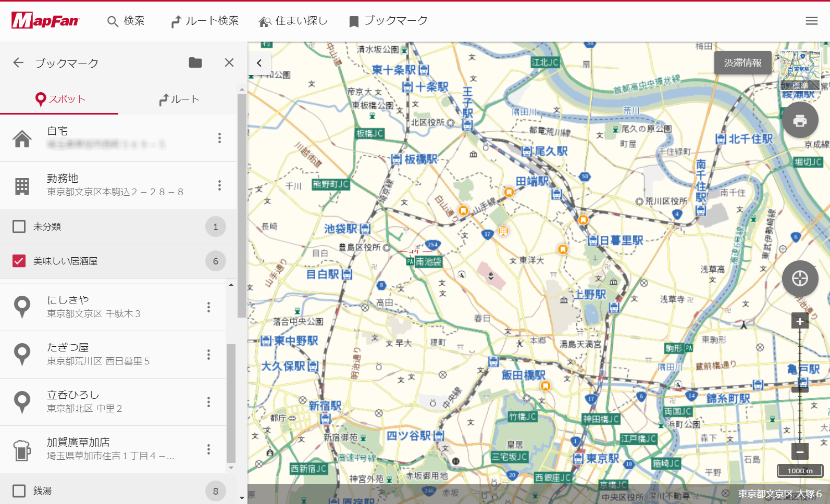Click the building icon of 勤務地

tap(22, 186)
